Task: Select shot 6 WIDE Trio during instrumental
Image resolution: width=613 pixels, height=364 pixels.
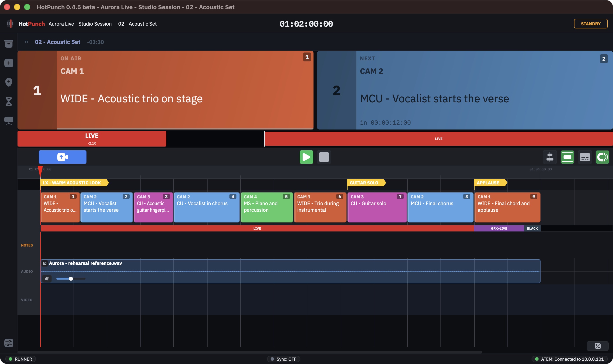Action: pyautogui.click(x=320, y=207)
